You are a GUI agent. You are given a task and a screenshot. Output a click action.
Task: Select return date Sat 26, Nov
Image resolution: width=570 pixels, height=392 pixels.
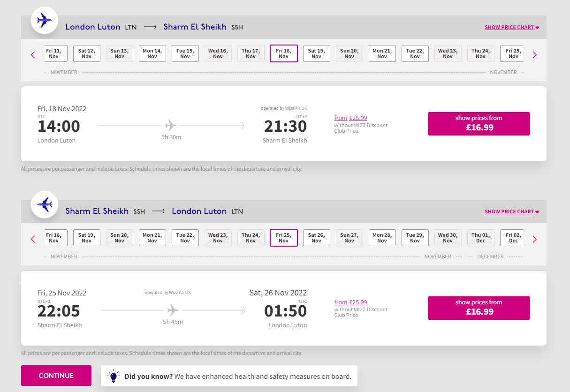click(317, 238)
